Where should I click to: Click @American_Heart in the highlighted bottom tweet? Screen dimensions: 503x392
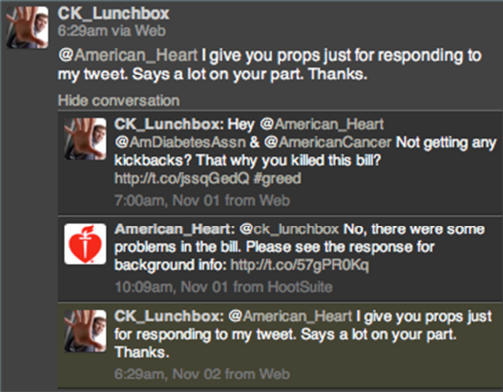290,316
